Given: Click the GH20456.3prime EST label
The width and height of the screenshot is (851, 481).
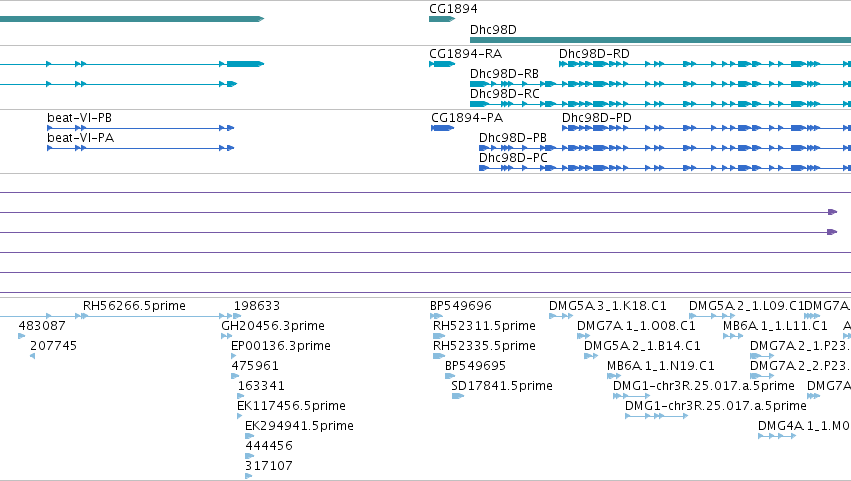Looking at the screenshot, I should tap(273, 326).
